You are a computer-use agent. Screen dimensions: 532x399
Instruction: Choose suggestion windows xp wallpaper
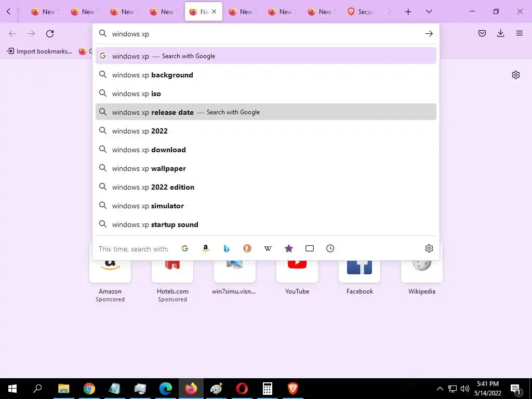[x=265, y=168]
